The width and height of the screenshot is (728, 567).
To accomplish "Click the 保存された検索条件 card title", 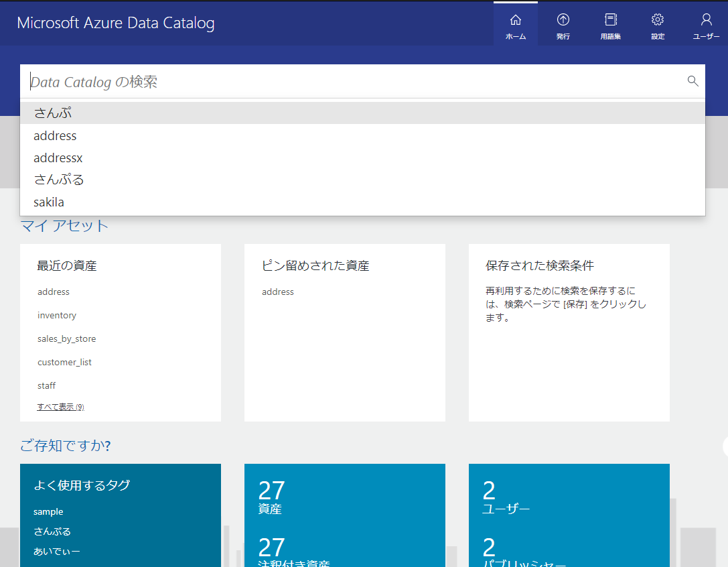I will coord(540,265).
